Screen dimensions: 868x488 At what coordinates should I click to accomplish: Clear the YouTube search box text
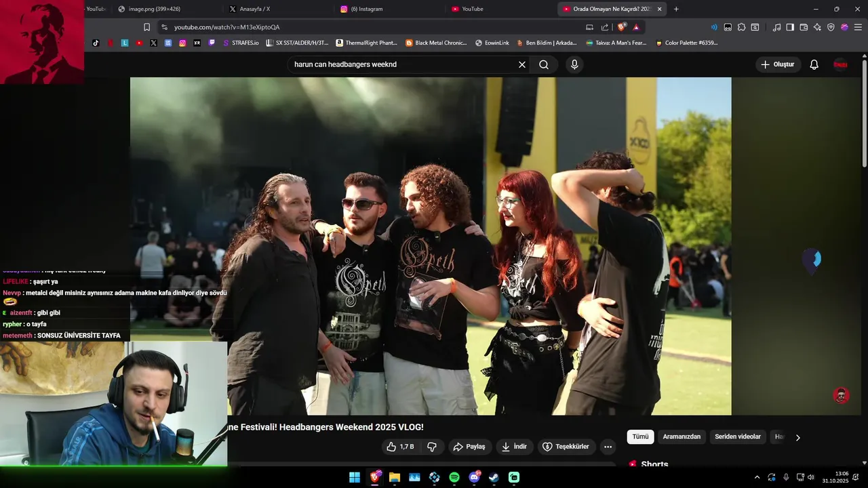coord(522,64)
